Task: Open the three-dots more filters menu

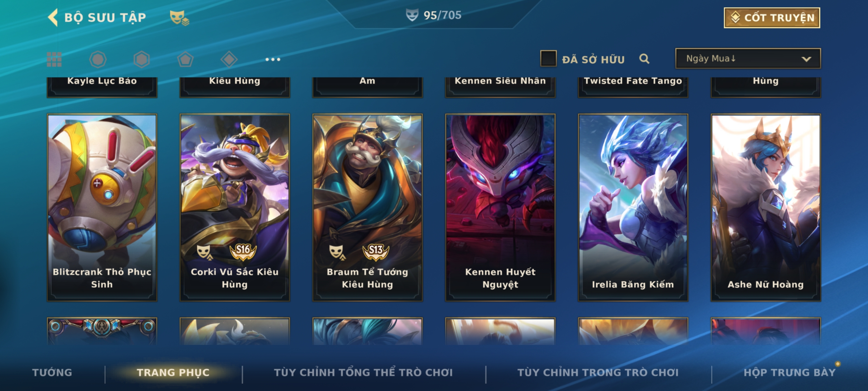Action: (273, 59)
